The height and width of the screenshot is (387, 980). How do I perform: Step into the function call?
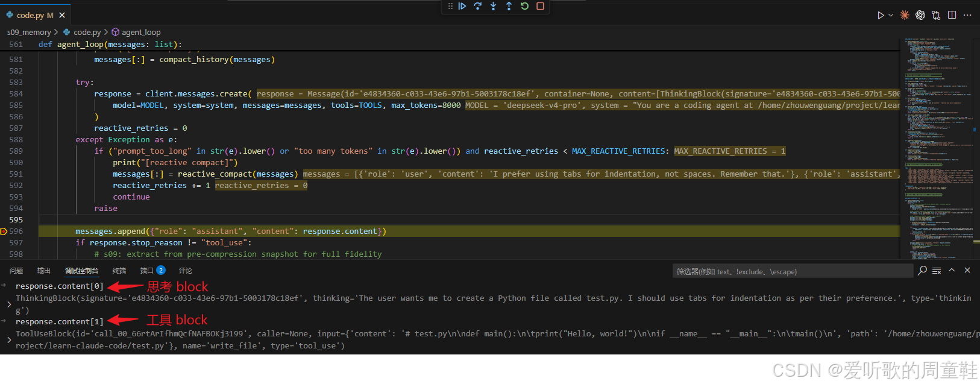(x=494, y=6)
